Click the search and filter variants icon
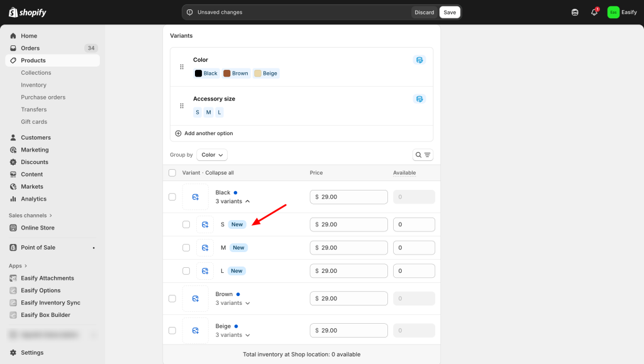The width and height of the screenshot is (644, 364). 423,155
